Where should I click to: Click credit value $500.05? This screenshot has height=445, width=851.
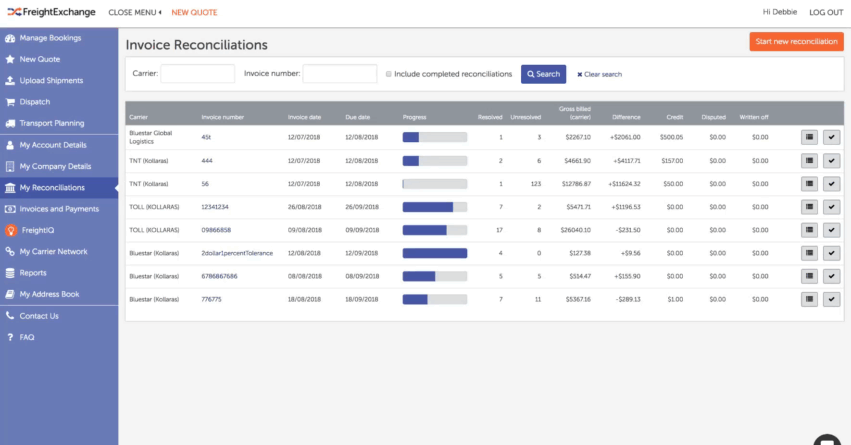[671, 137]
